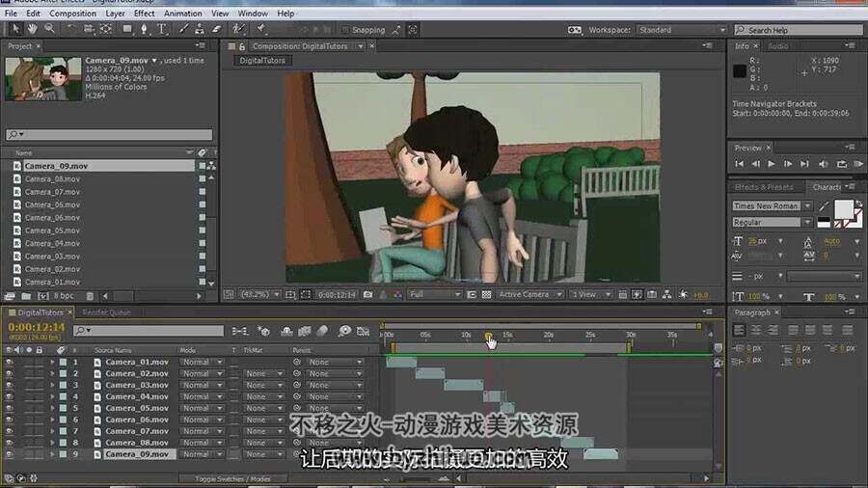Select the Selection arrow tool
The image size is (868, 488).
15,29
